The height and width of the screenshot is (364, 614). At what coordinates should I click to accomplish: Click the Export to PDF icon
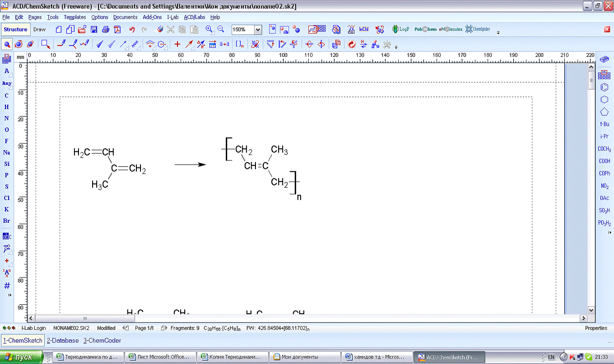coord(117,30)
